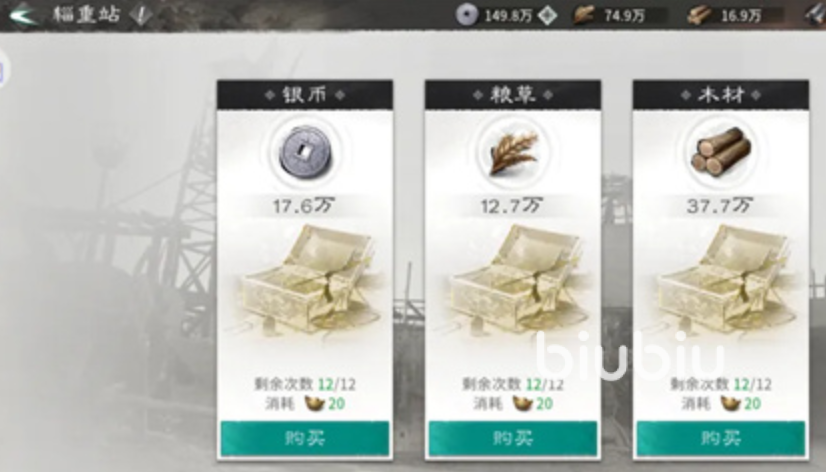Buy the 粮草 grain pack
Image resolution: width=826 pixels, height=472 pixels.
(x=513, y=438)
